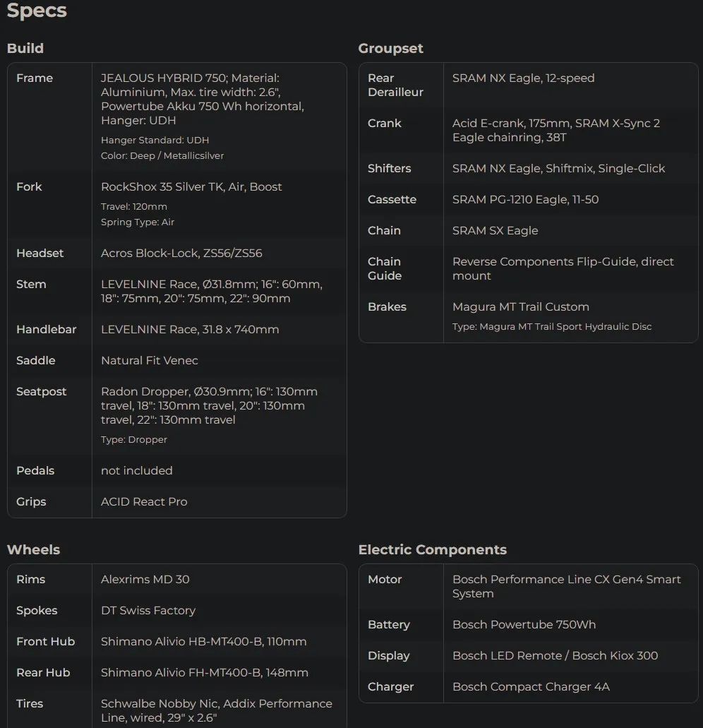703x728 pixels.
Task: Click the Groupset section heading
Action: tap(390, 48)
